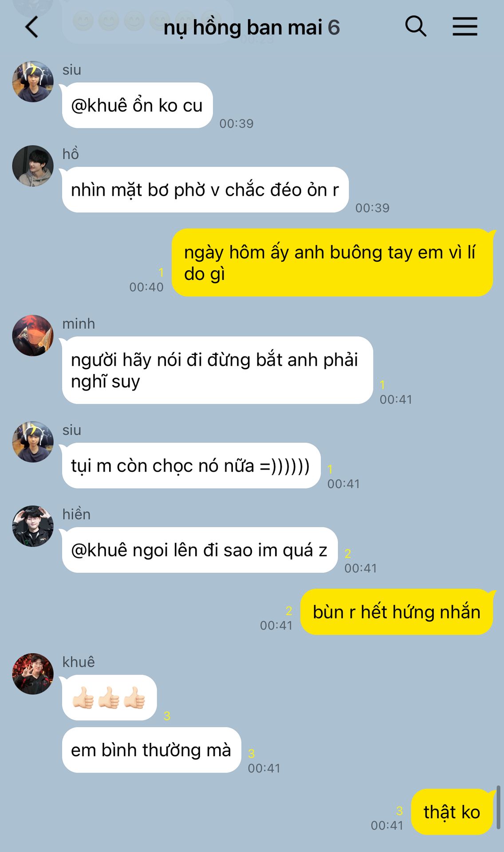Select message 'nhìn mặt bơ phờ v chắc'
The width and height of the screenshot is (504, 852).
(x=205, y=190)
